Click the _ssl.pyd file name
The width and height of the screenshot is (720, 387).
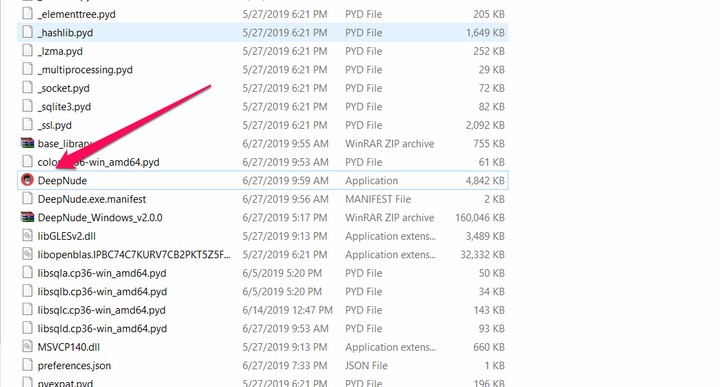[x=55, y=125]
